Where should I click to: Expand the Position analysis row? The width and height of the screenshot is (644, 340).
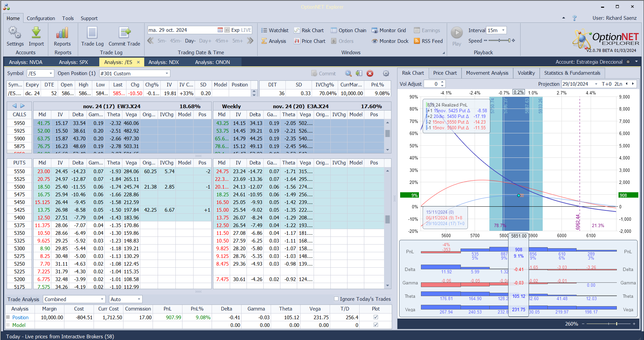(x=8, y=317)
